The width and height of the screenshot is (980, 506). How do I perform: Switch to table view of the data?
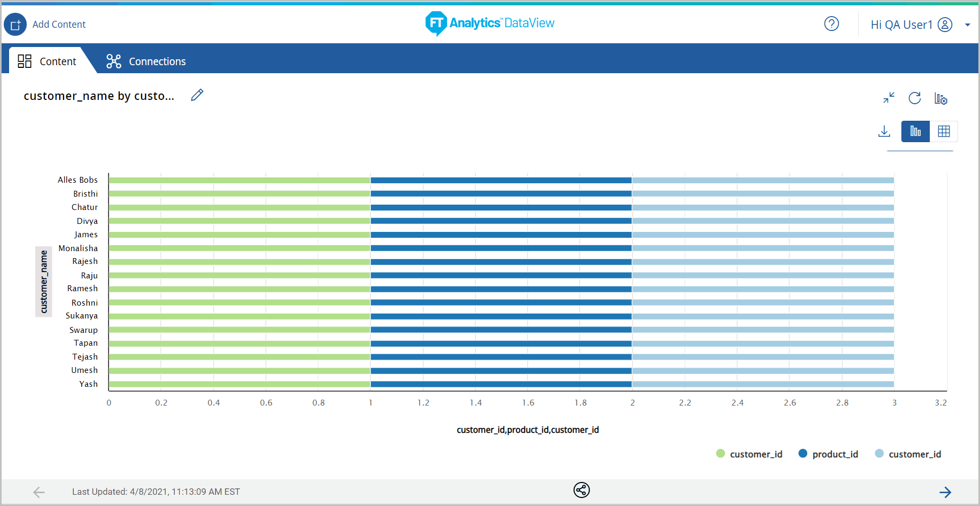944,131
